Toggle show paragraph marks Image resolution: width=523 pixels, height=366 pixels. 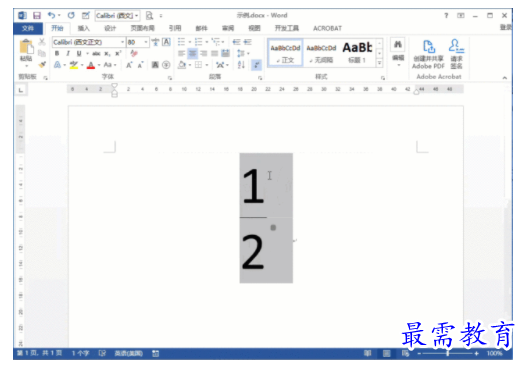pos(256,65)
